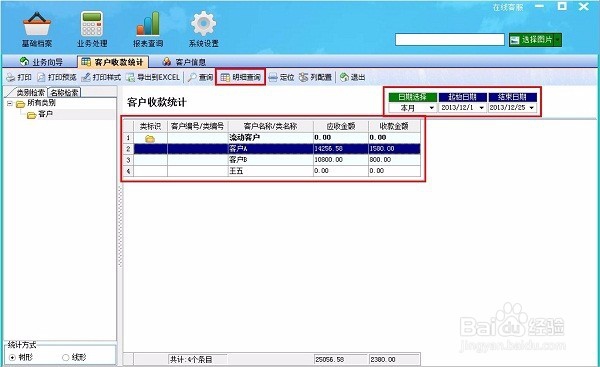
Task: Click the 定位 locate toolbar button
Action: click(x=281, y=77)
